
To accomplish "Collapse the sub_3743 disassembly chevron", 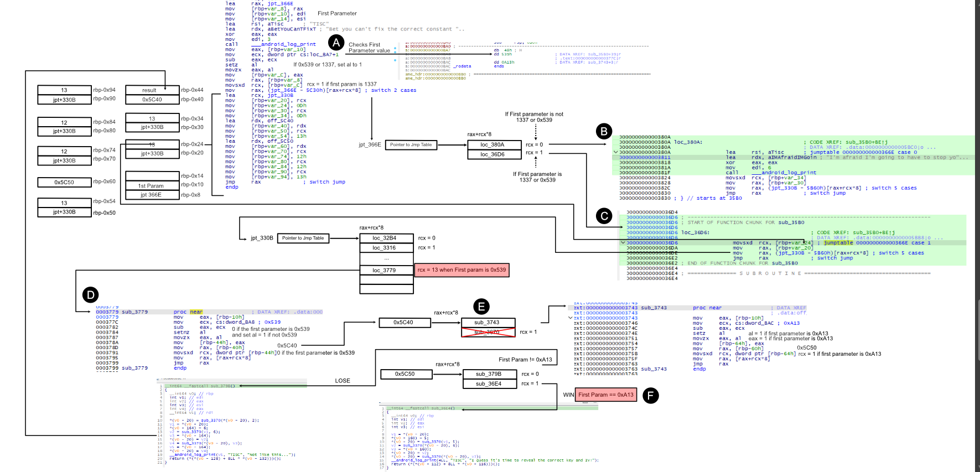I will (x=571, y=318).
